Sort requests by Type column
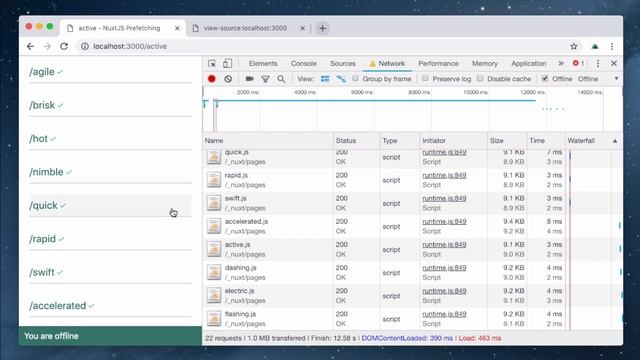Screen dimensions: 640x360 [400, 141]
